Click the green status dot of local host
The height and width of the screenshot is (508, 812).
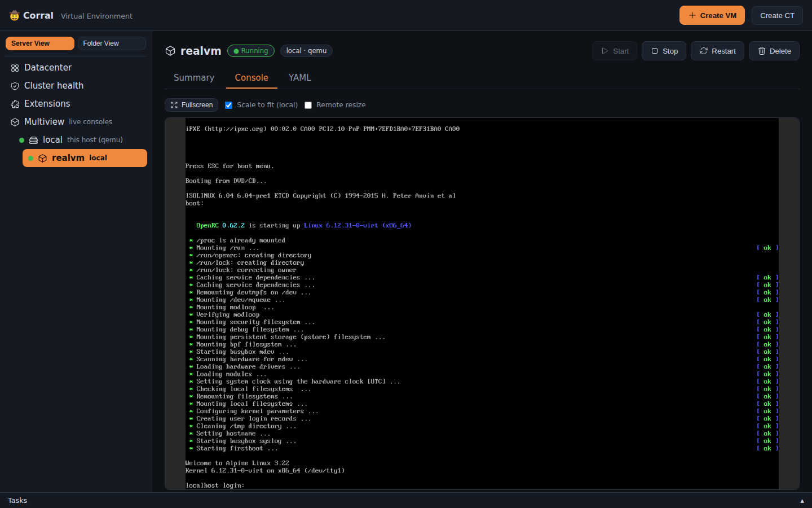point(21,140)
